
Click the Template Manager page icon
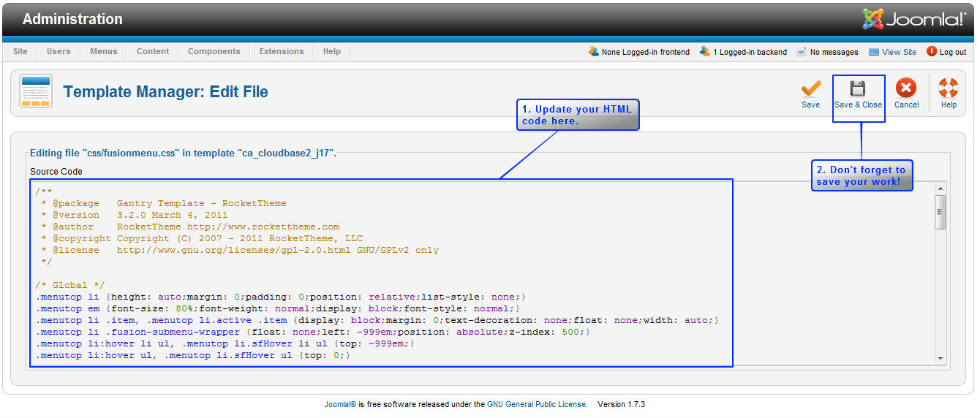[35, 91]
